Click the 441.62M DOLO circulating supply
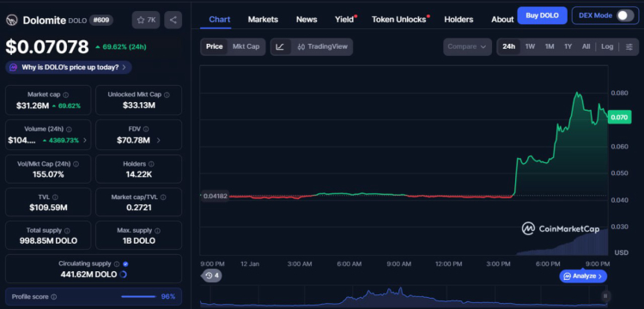644x309 pixels. pos(88,274)
